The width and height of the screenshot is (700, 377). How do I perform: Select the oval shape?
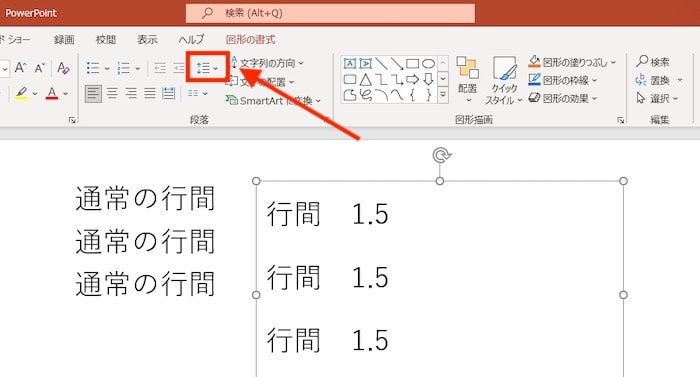coord(428,63)
